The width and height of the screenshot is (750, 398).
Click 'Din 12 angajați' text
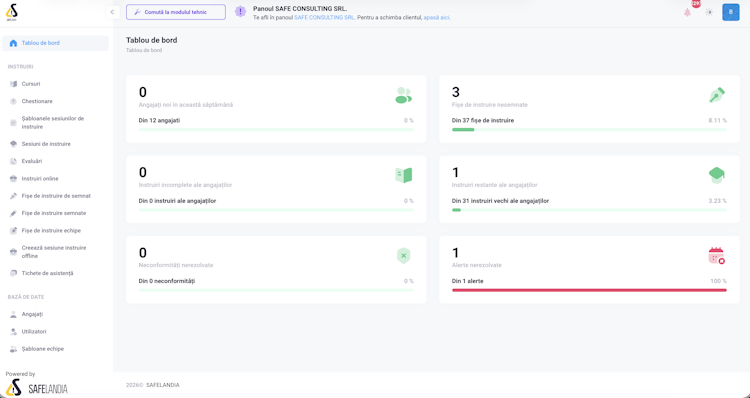[x=159, y=121]
